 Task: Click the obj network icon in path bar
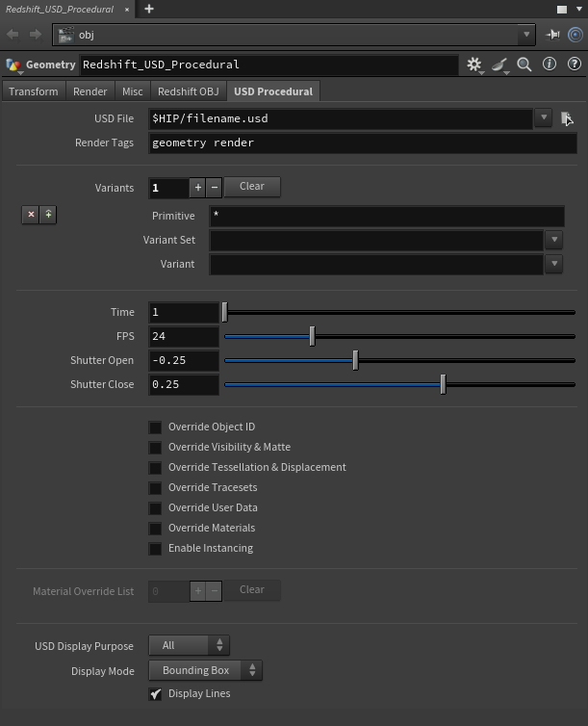pos(66,35)
